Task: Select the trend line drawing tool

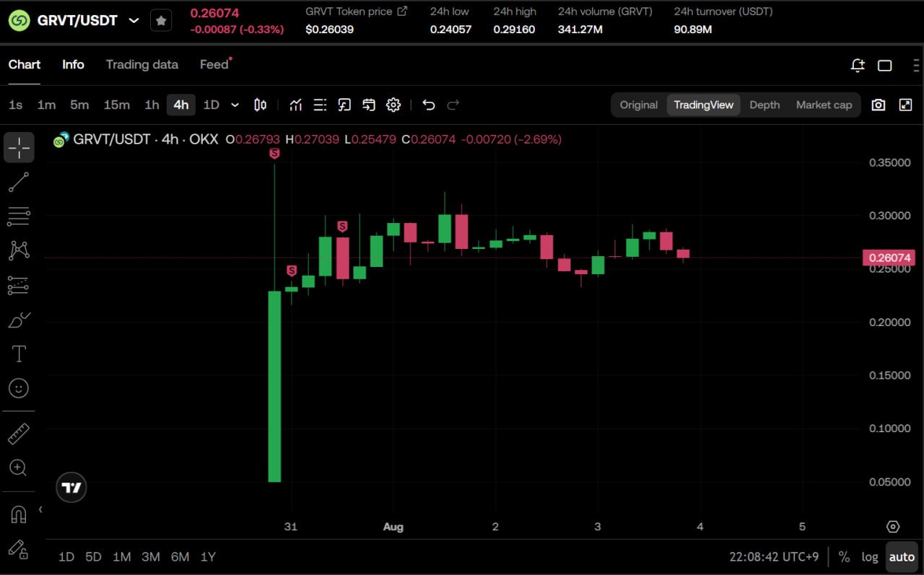Action: (19, 182)
